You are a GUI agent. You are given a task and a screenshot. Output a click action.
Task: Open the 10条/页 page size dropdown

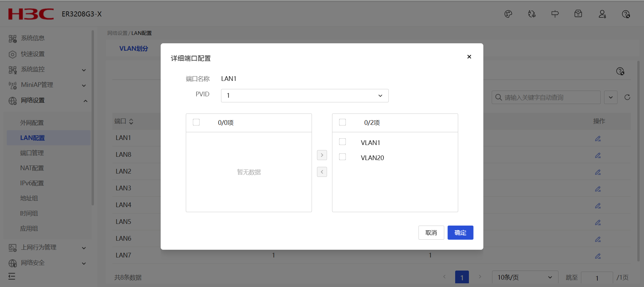click(x=525, y=277)
